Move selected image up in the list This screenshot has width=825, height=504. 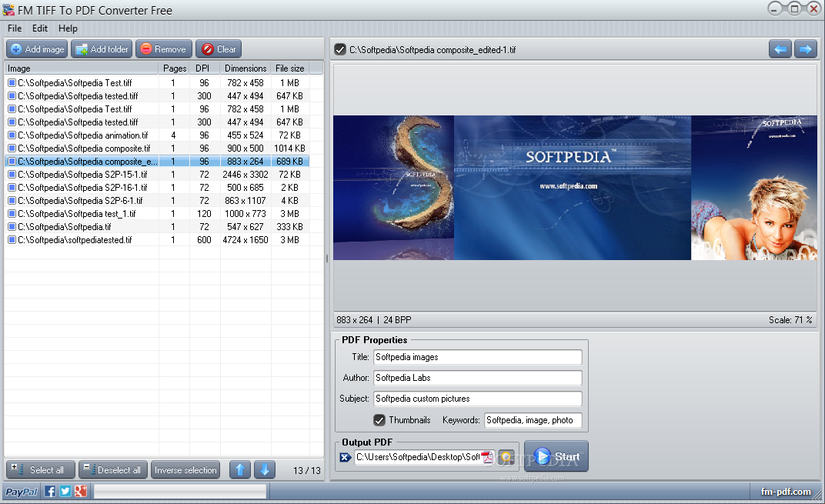(240, 469)
